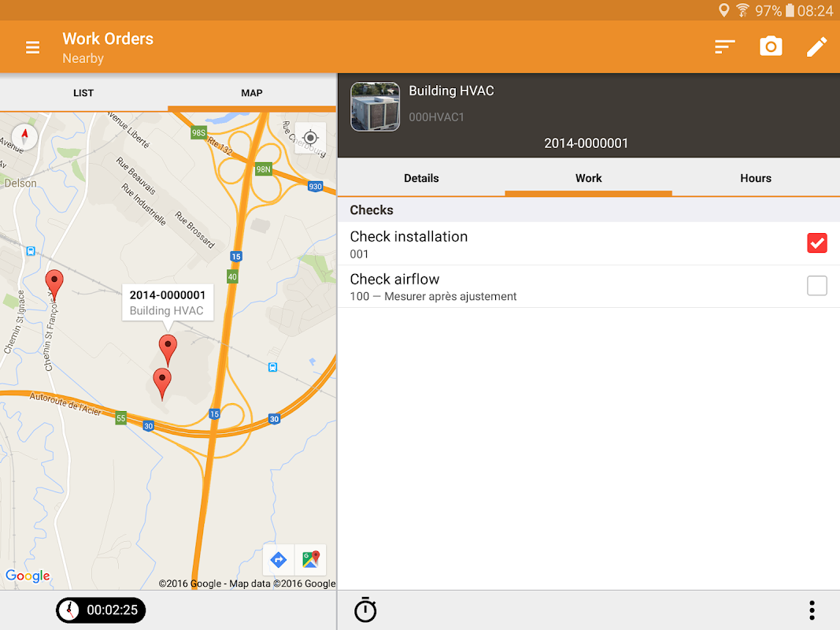Viewport: 840px width, 630px height.
Task: Switch to the Hours tab
Action: 755,178
